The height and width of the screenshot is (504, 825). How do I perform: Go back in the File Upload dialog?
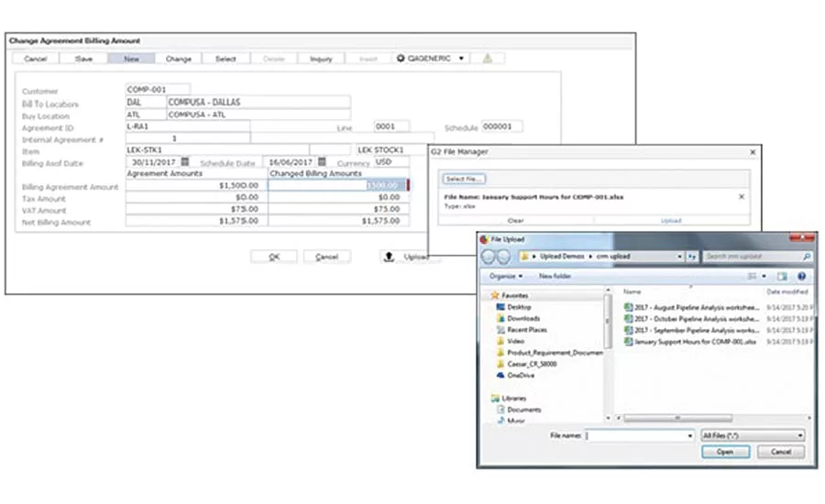click(x=489, y=257)
